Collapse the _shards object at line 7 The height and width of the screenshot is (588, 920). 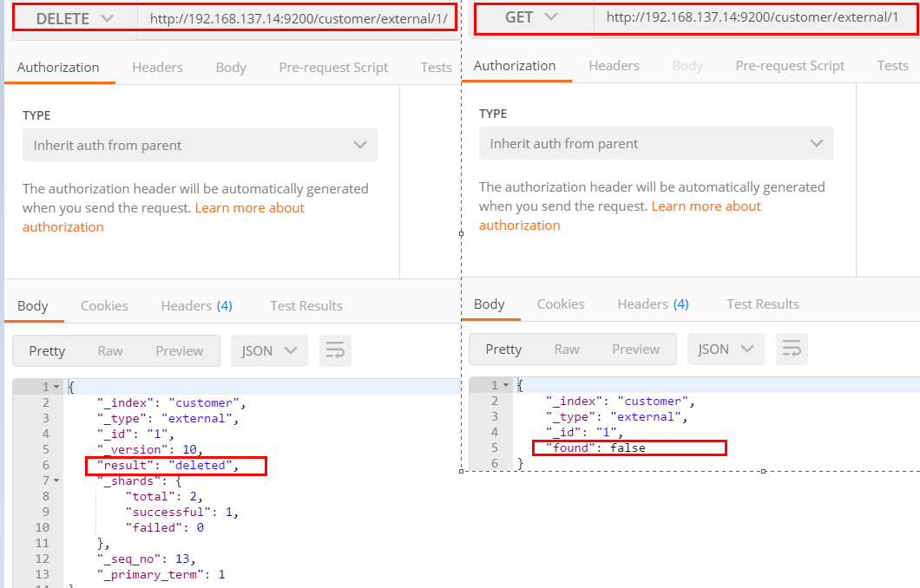(x=57, y=480)
